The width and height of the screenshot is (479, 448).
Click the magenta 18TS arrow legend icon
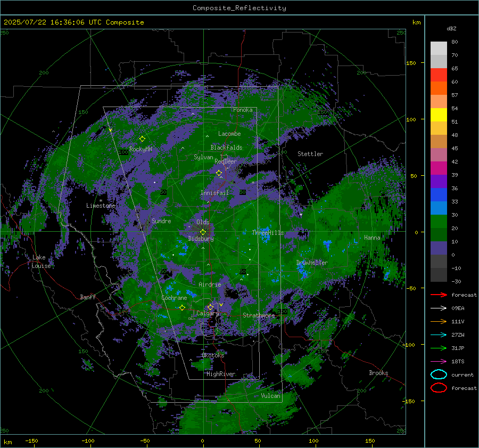tap(439, 362)
